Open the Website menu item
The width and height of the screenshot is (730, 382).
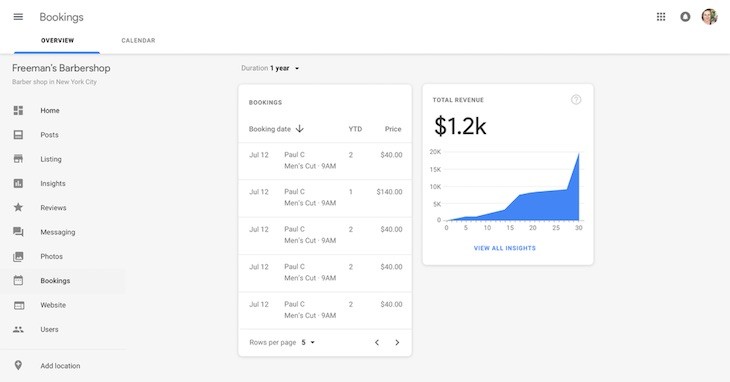pyautogui.click(x=53, y=305)
